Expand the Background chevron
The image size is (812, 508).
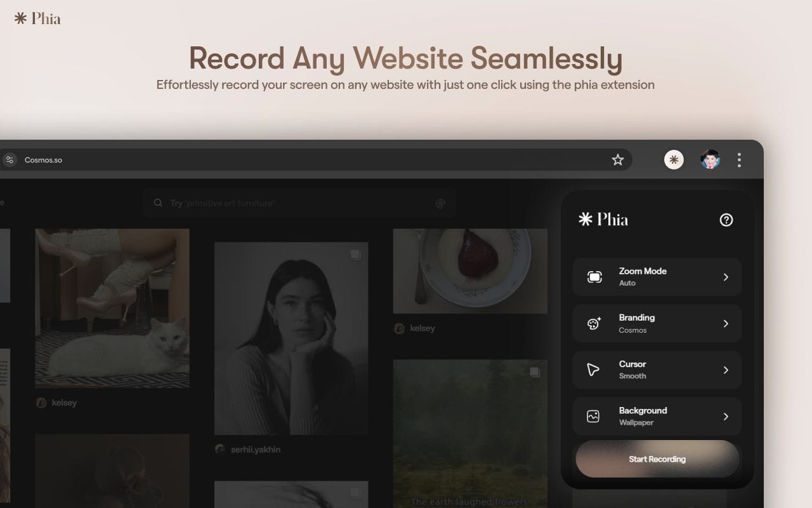[726, 417]
